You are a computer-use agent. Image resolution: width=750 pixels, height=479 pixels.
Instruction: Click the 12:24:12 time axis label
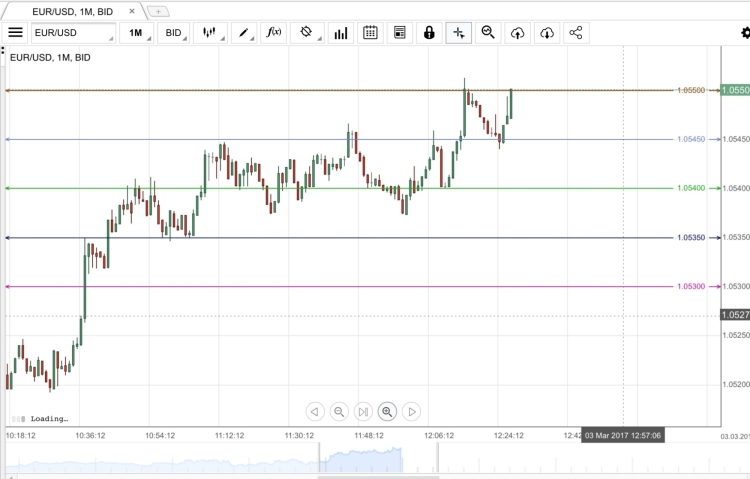coord(508,435)
